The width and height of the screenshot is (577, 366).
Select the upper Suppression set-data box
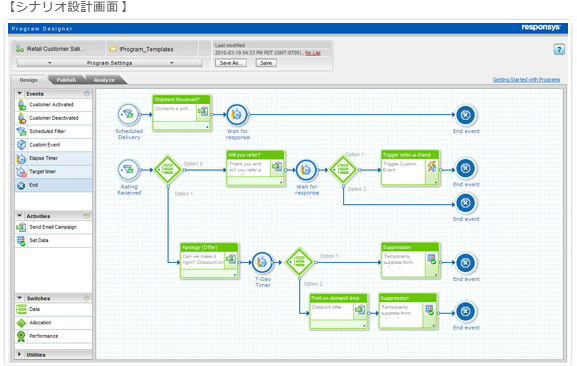point(410,260)
